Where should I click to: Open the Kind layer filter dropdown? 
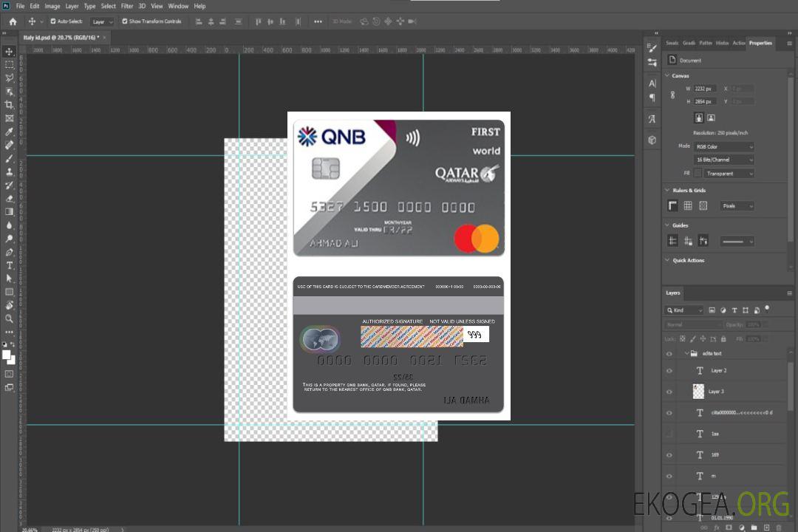pyautogui.click(x=684, y=310)
